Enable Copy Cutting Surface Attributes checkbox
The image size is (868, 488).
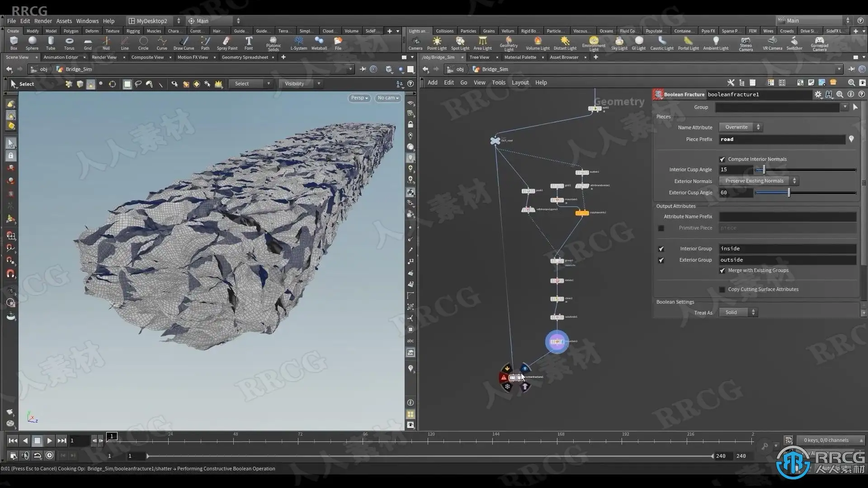[x=722, y=290]
